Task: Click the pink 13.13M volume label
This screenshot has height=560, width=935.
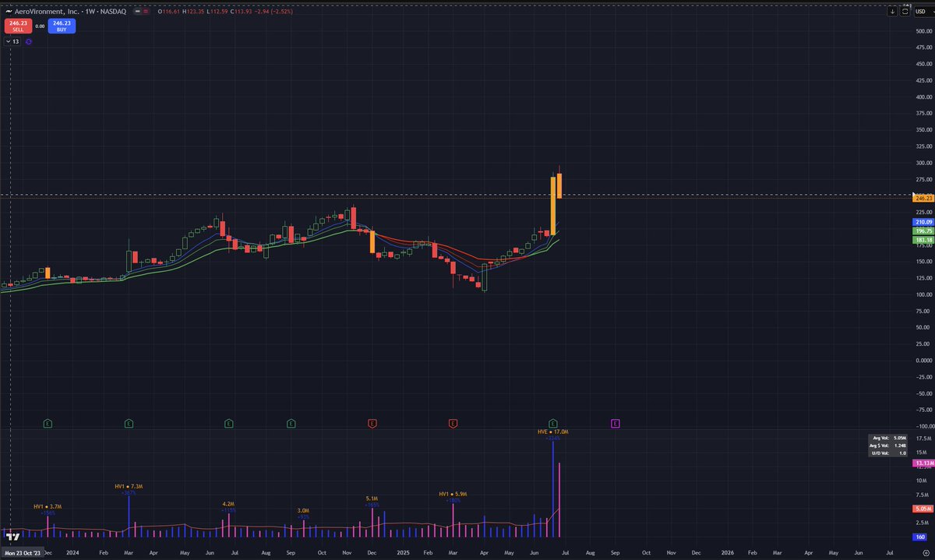Action: tap(923, 463)
